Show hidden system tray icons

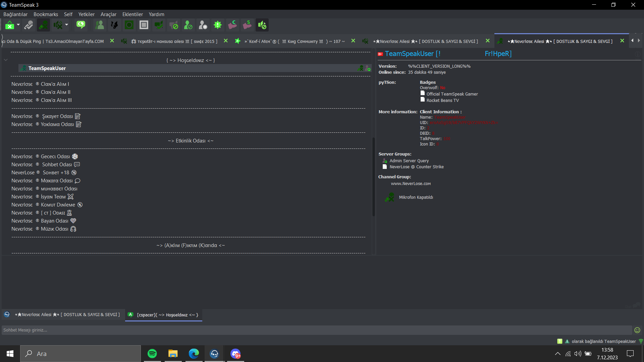coord(557,354)
